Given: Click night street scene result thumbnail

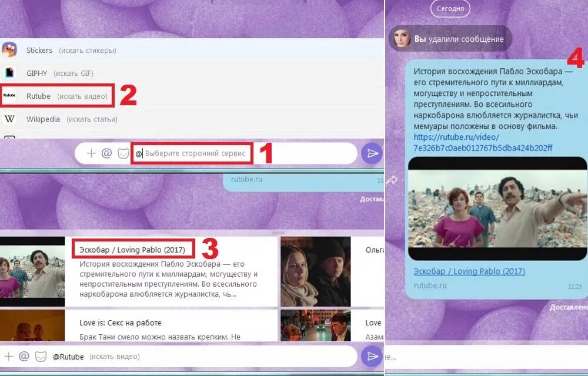Looking at the screenshot, I should pos(315,325).
